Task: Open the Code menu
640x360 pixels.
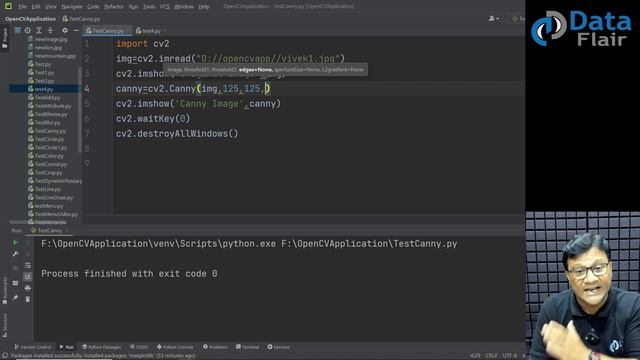Action: point(93,7)
